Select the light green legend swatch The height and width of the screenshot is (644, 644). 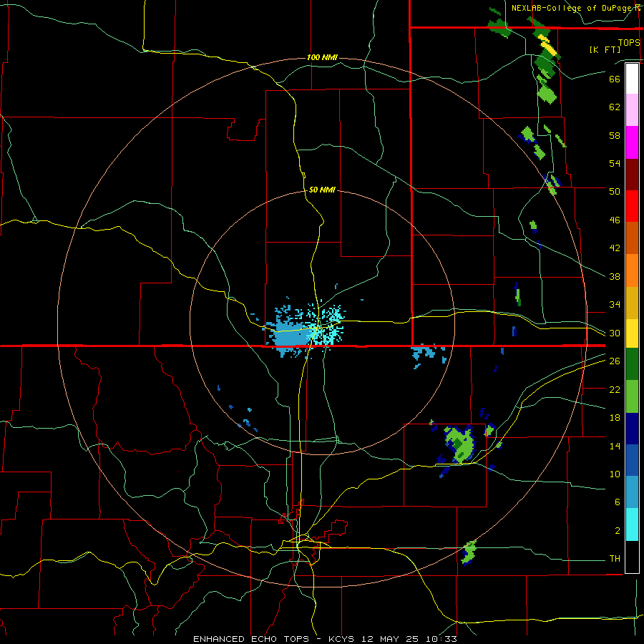click(632, 396)
